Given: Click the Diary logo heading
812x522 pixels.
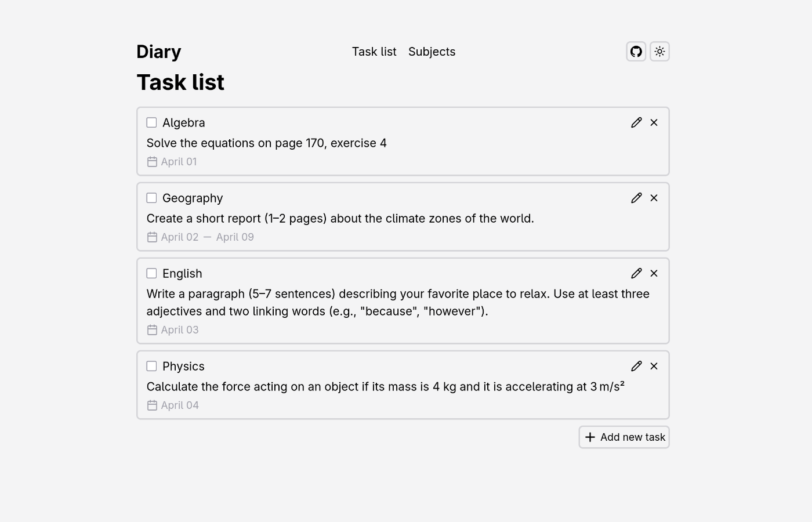Looking at the screenshot, I should 159,52.
